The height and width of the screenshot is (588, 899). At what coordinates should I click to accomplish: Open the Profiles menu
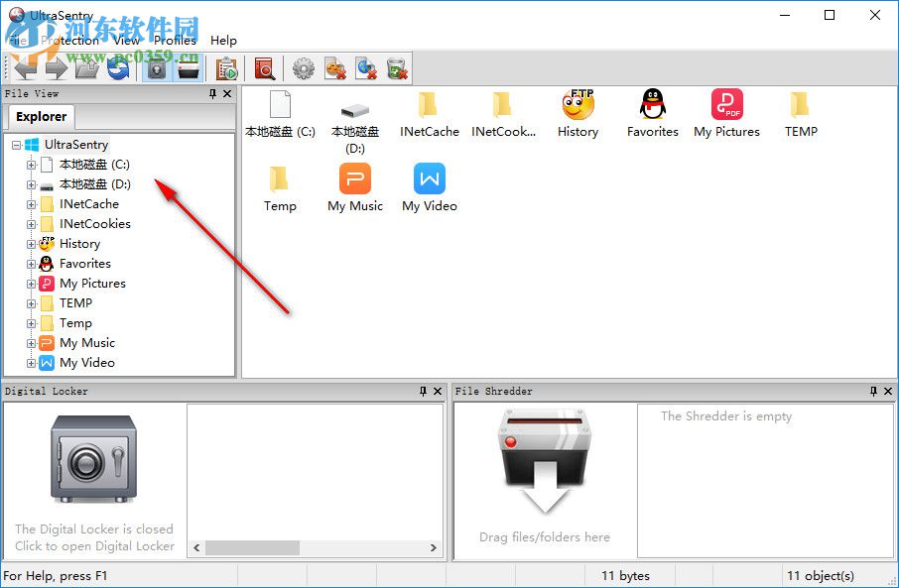pyautogui.click(x=175, y=40)
